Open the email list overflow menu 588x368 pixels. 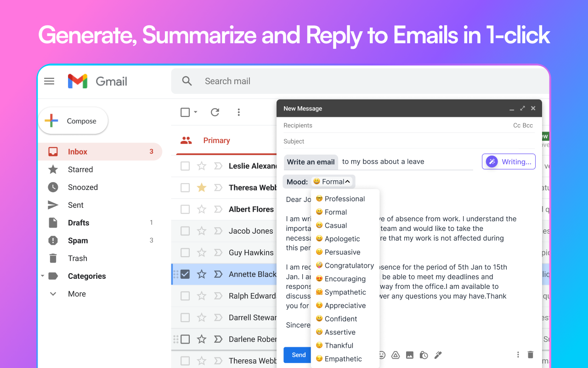click(238, 112)
